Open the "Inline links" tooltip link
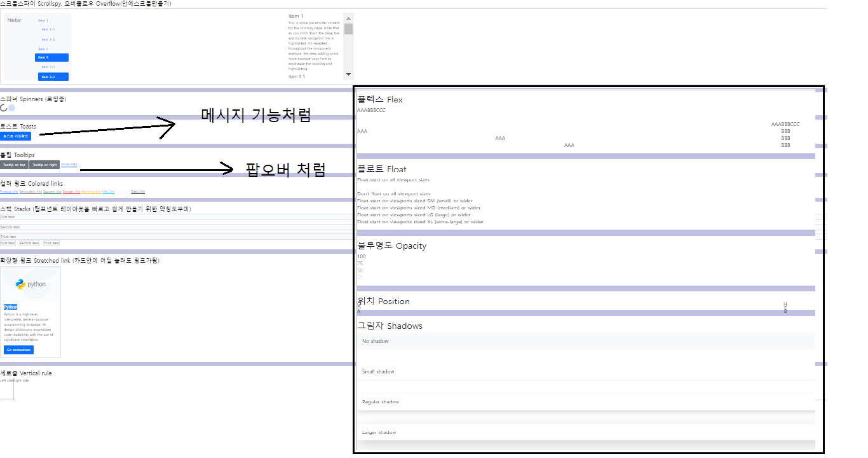Image resolution: width=868 pixels, height=458 pixels. point(68,164)
